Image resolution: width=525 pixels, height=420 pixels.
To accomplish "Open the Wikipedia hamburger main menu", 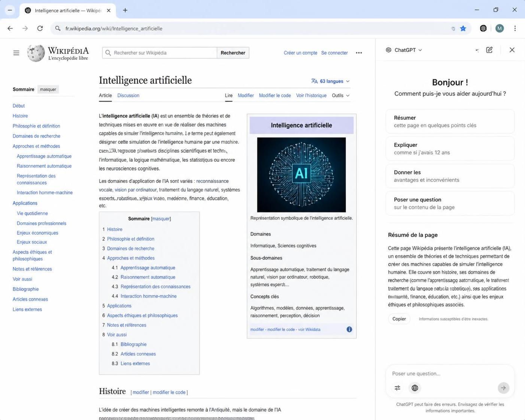I will [16, 53].
